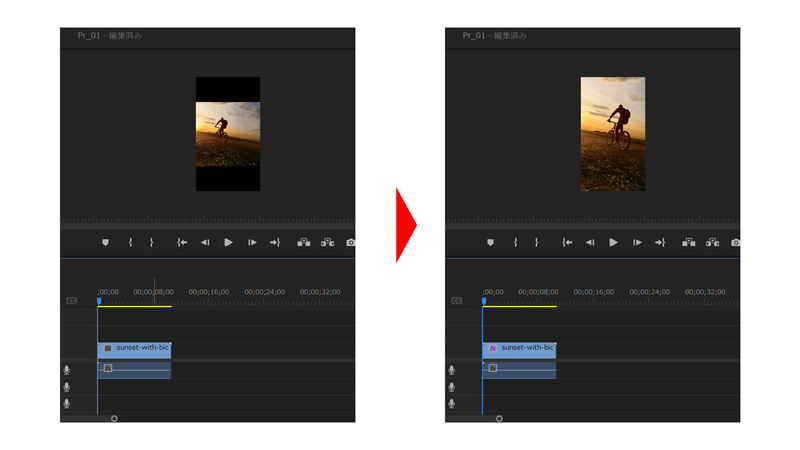Click letterboxed preview in left program monitor
800x450 pixels.
(x=228, y=134)
